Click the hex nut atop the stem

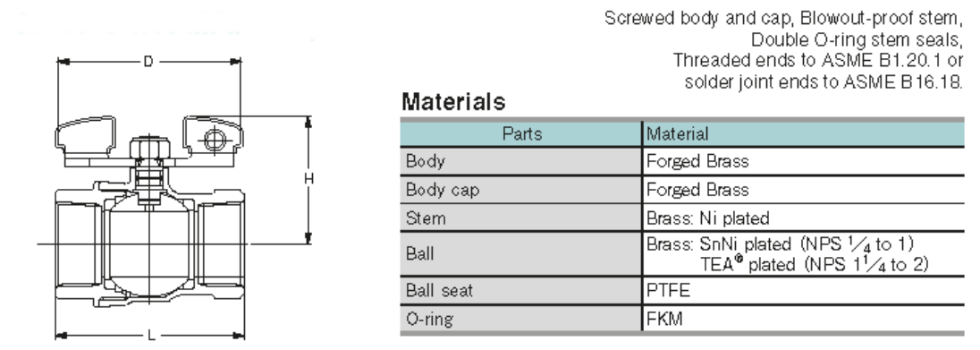pos(149,149)
